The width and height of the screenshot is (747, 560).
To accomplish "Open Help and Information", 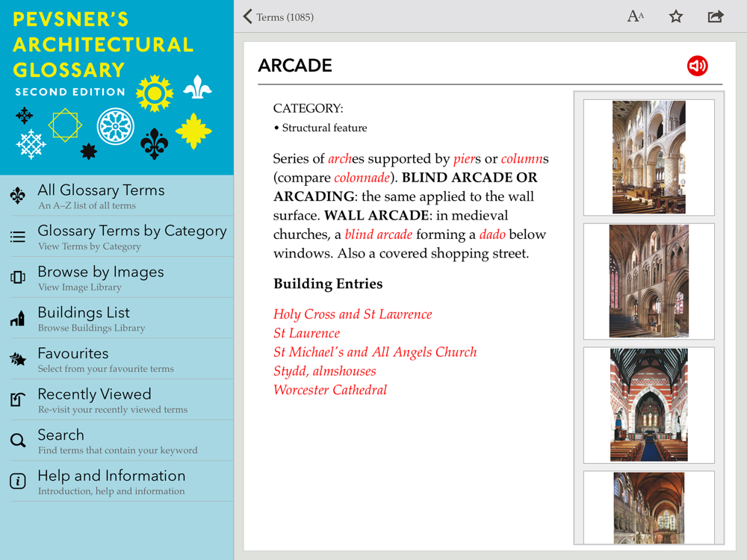I will point(117,481).
